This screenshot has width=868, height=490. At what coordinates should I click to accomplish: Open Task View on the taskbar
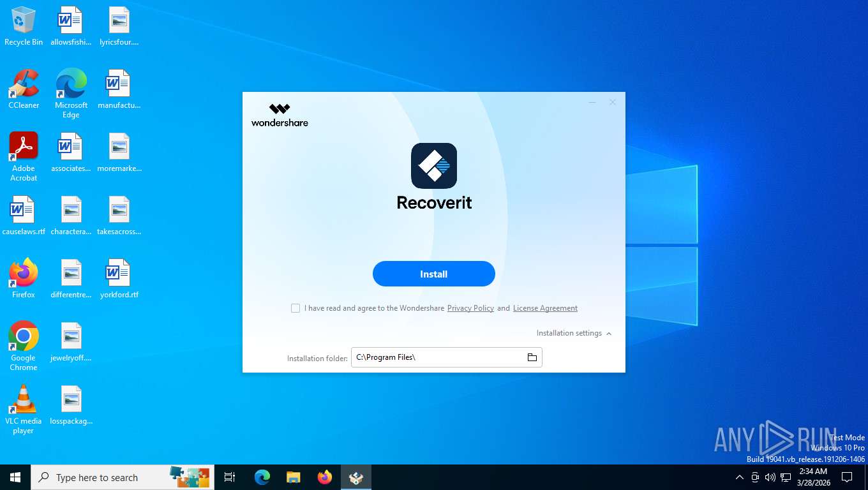(x=230, y=477)
